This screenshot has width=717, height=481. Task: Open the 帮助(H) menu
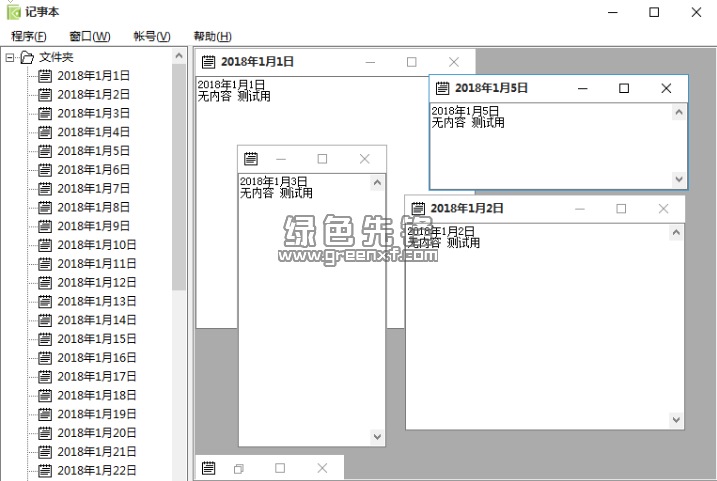(213, 36)
